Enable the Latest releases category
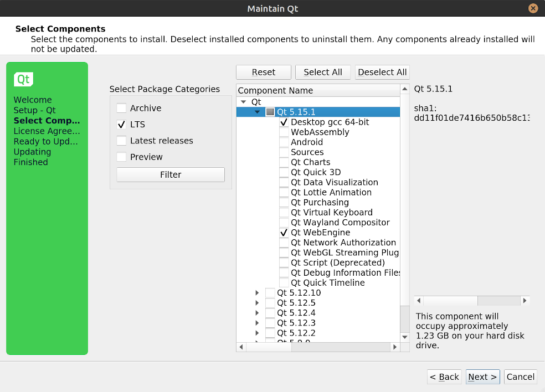The width and height of the screenshot is (545, 392). (121, 141)
